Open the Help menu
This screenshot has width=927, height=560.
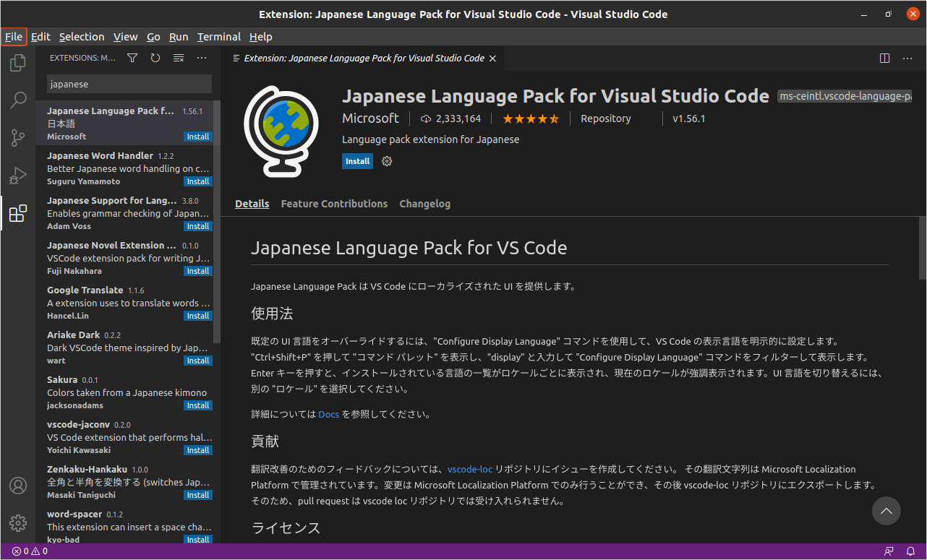(x=261, y=36)
